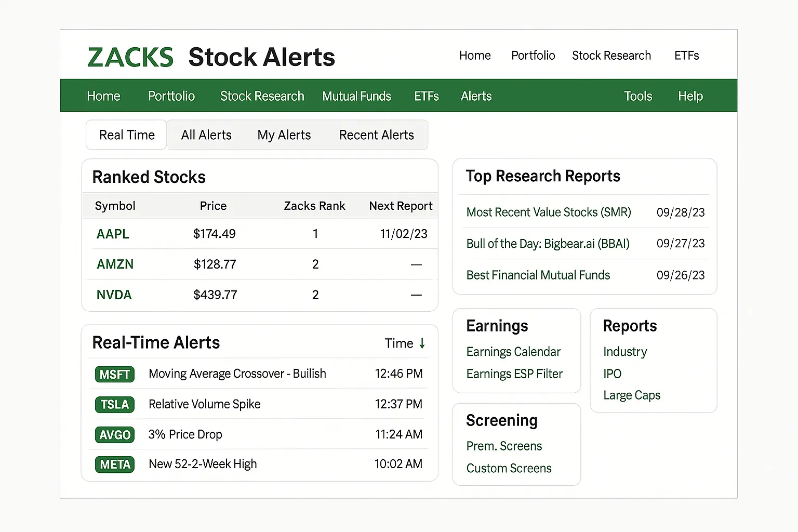Open Custom Screens link
The height and width of the screenshot is (532, 798).
coord(509,469)
